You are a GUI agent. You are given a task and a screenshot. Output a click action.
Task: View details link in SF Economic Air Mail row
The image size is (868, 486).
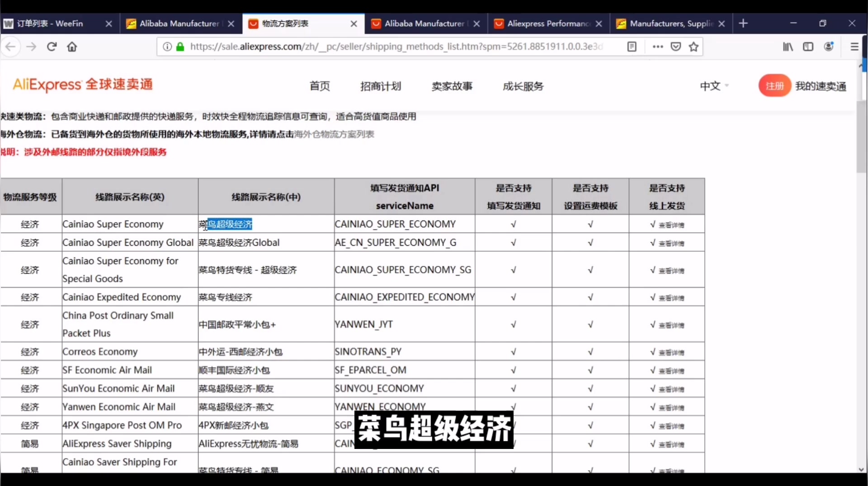click(671, 371)
